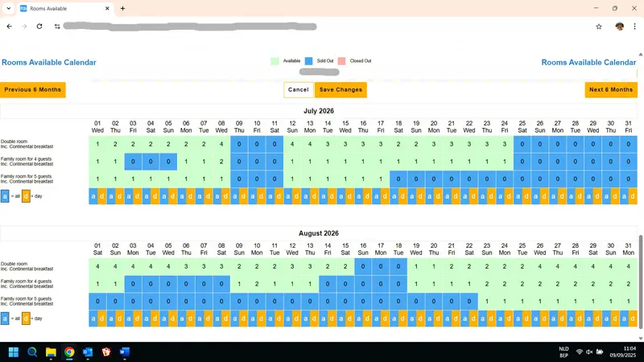Go to Previous 6 Months

pos(33,90)
